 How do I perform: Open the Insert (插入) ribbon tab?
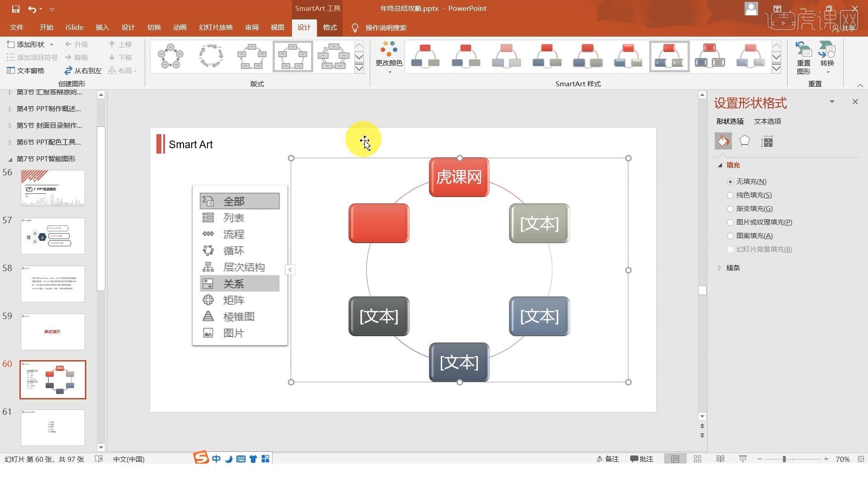point(102,28)
